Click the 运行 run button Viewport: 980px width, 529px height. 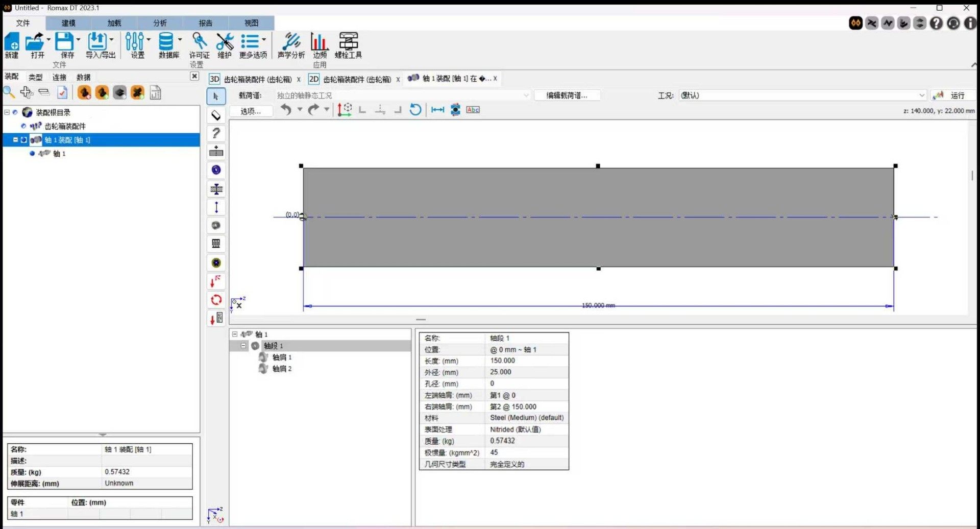[x=952, y=95]
